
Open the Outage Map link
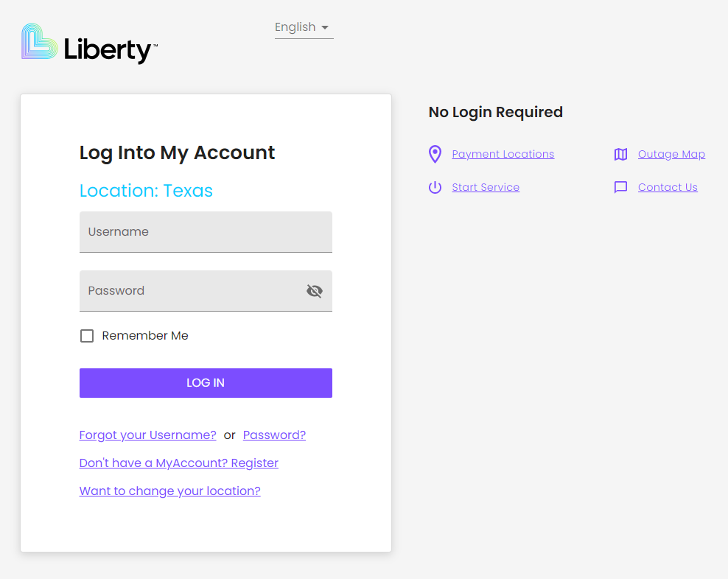point(671,154)
